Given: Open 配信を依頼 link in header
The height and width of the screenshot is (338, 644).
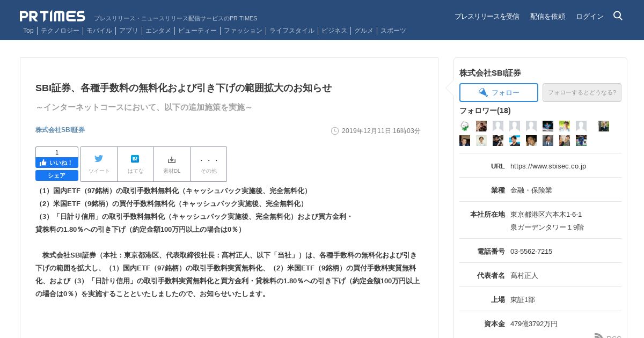Looking at the screenshot, I should tap(547, 17).
